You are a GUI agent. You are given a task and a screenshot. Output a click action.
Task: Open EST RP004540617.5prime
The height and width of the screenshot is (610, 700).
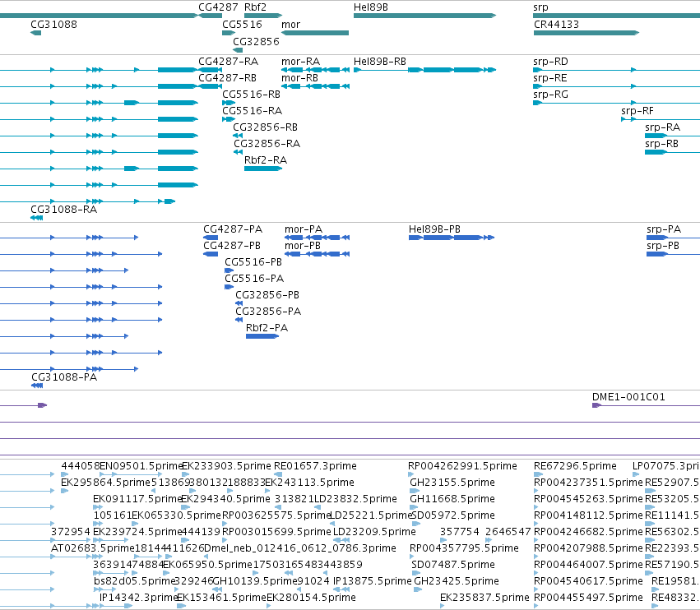coord(588,581)
